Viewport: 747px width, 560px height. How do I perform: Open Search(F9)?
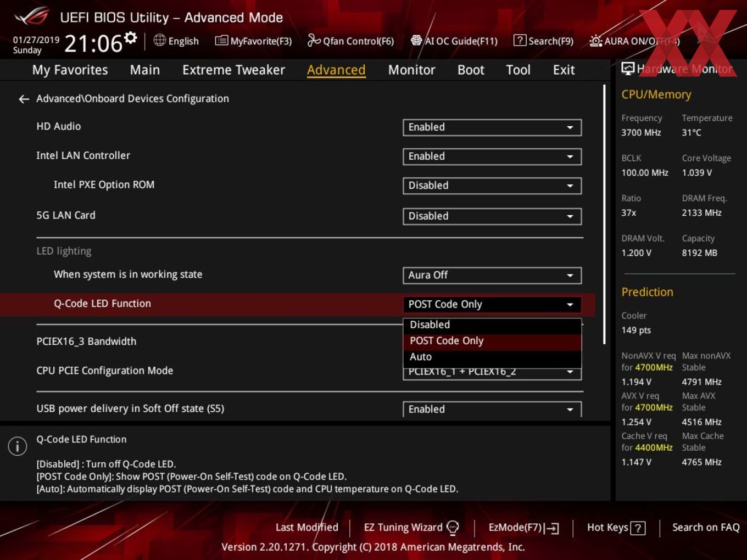(550, 41)
